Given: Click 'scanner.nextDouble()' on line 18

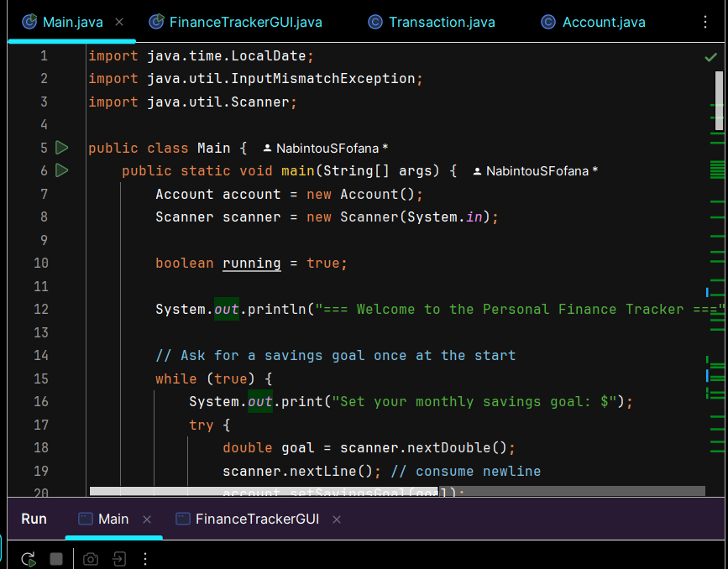Looking at the screenshot, I should click(423, 447).
